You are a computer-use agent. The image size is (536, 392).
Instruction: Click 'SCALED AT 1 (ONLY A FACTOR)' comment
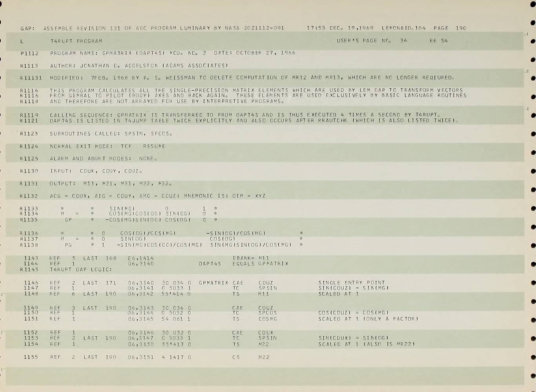[x=368, y=319]
